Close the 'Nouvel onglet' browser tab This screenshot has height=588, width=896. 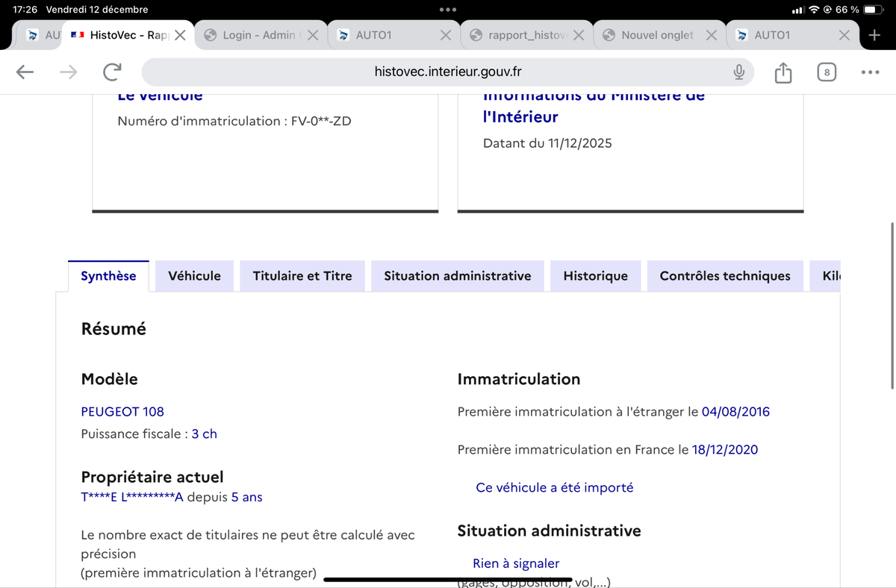711,34
